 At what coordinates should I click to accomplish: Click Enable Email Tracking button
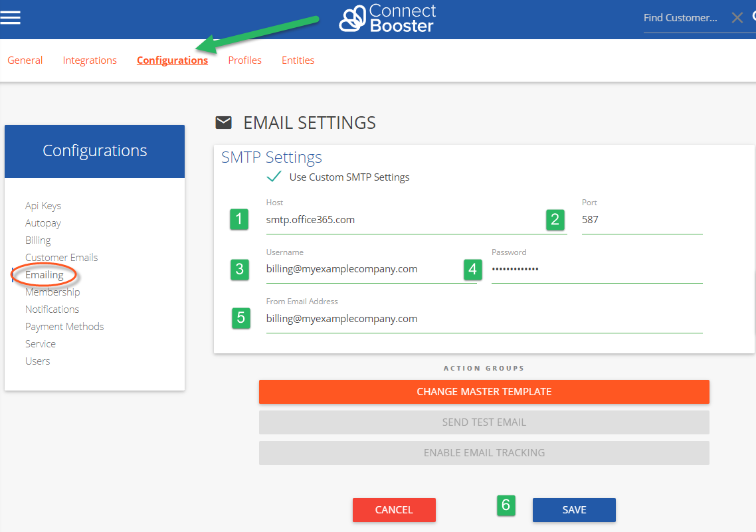[484, 453]
